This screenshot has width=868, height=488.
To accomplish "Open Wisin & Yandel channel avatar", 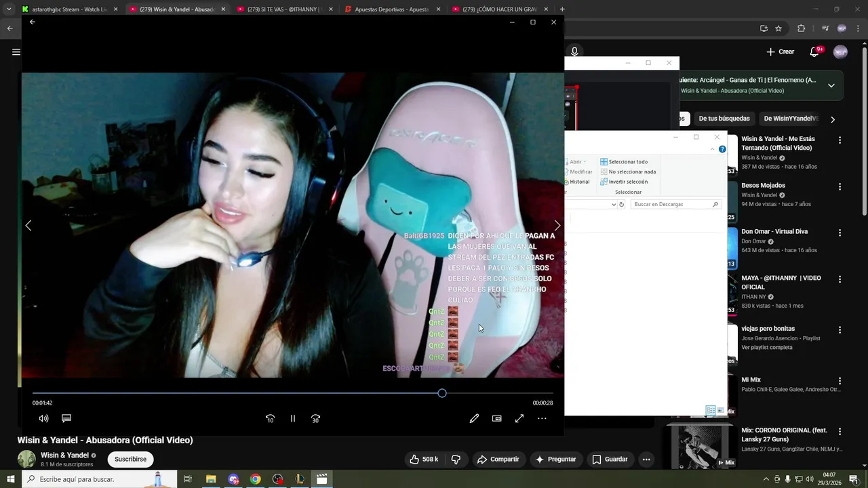I will 26,459.
